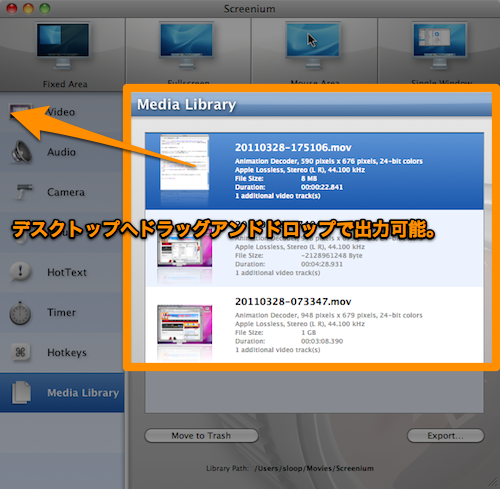Switch to the HotText sidebar label

(x=67, y=272)
